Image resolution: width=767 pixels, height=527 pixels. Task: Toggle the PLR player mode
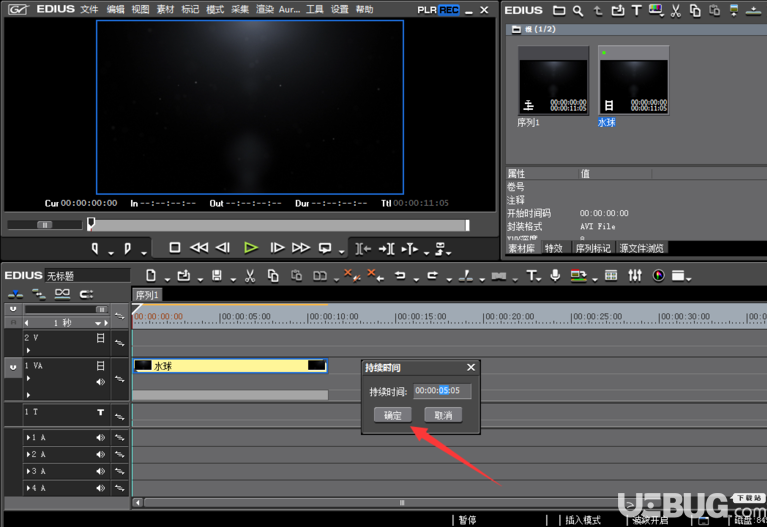427,10
